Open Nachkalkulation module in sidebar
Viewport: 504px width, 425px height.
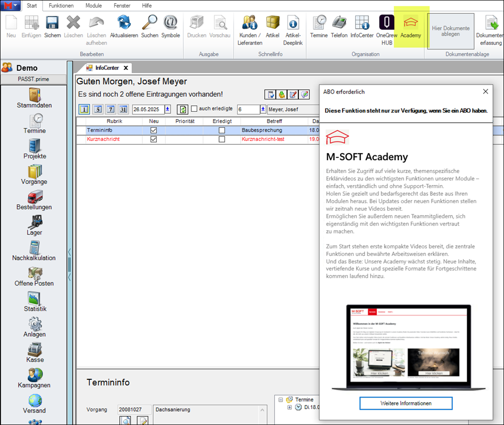[x=33, y=251]
